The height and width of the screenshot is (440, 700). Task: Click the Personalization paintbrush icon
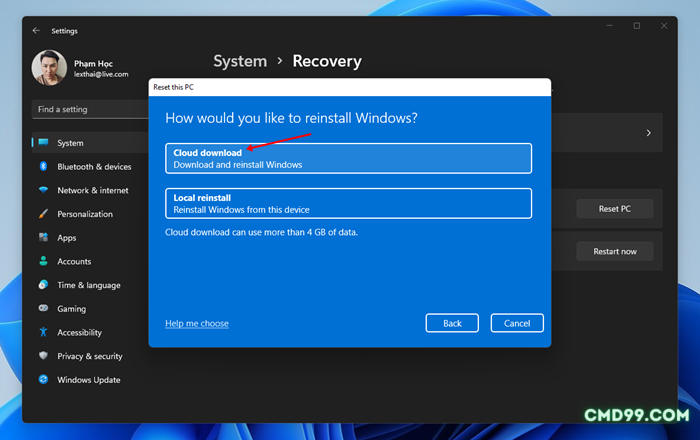coord(43,214)
